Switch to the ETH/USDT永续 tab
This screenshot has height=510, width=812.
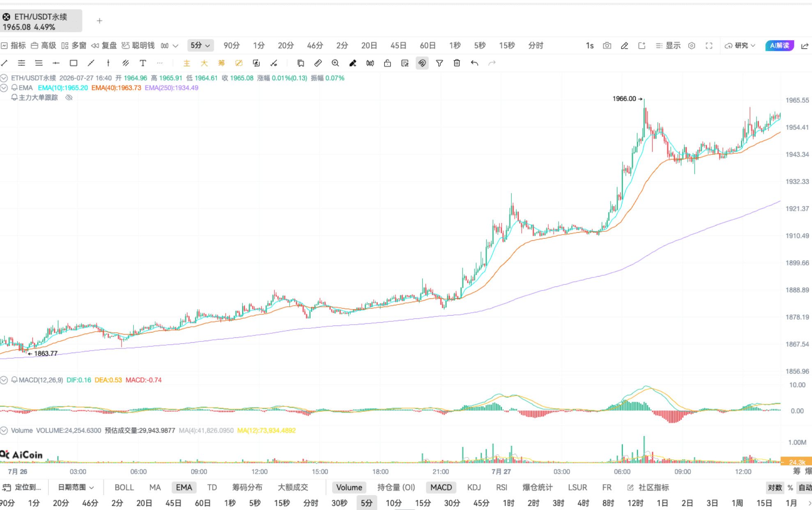41,21
